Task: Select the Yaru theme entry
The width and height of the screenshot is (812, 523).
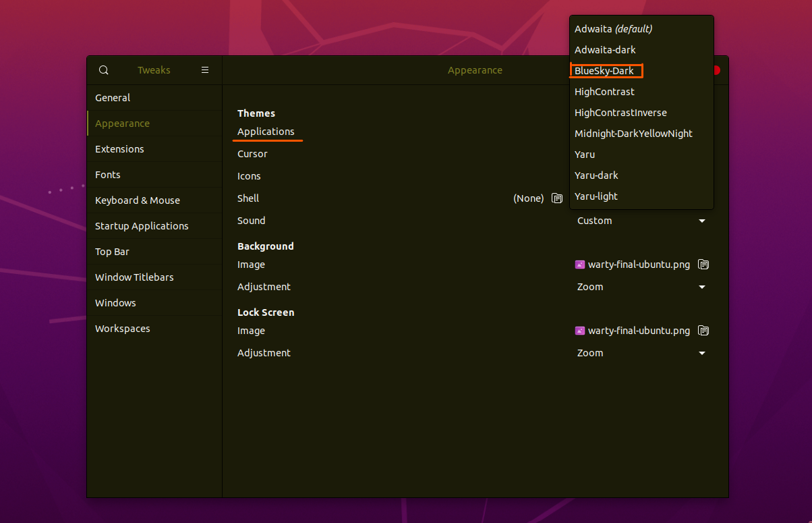Action: (x=641, y=155)
